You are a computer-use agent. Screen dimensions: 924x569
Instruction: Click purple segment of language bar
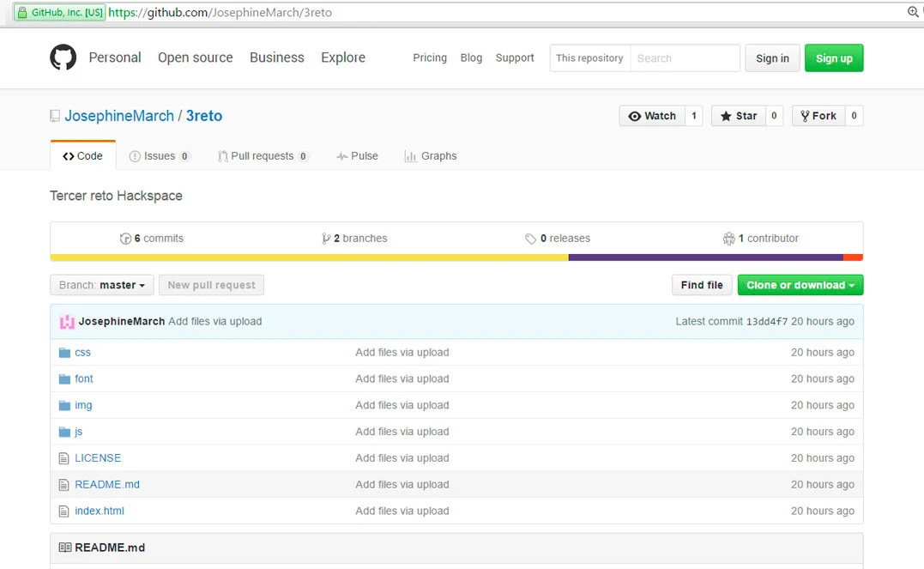[x=705, y=257]
